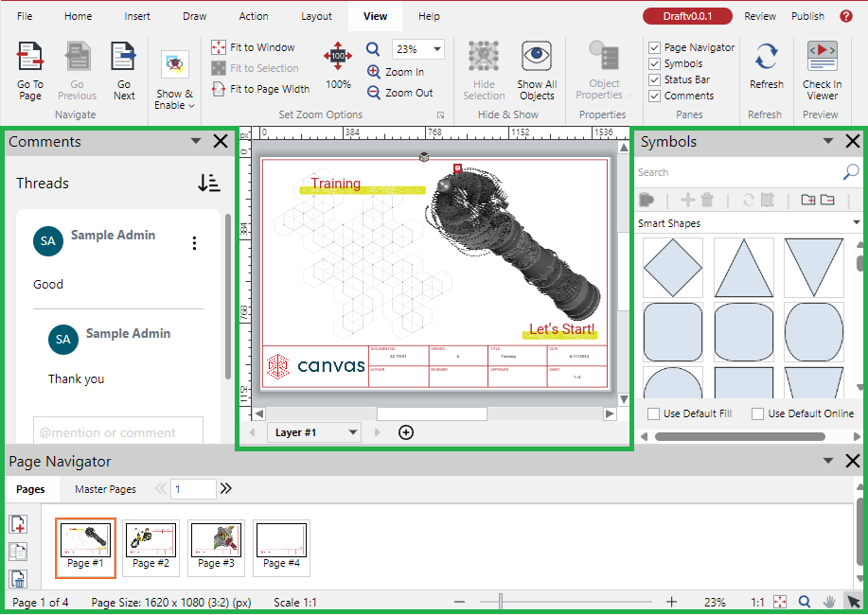Click the Publish button
Screen dimensions: 868x615
coord(807,16)
